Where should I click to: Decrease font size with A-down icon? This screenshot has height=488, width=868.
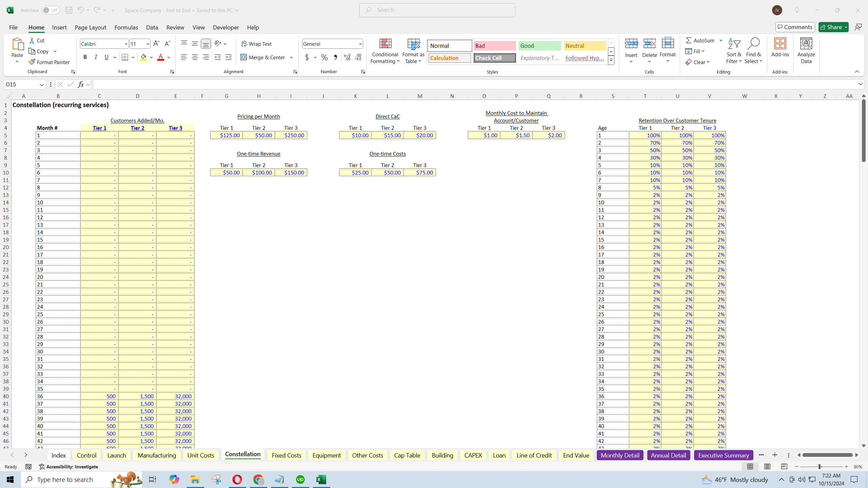167,44
